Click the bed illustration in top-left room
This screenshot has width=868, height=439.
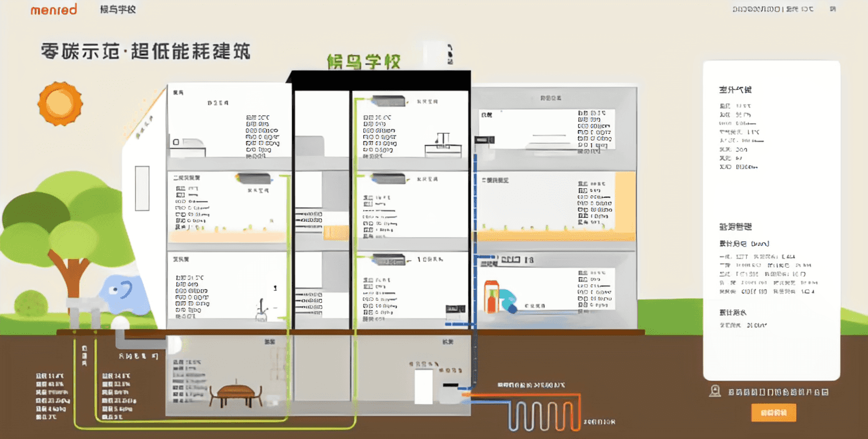pos(189,147)
